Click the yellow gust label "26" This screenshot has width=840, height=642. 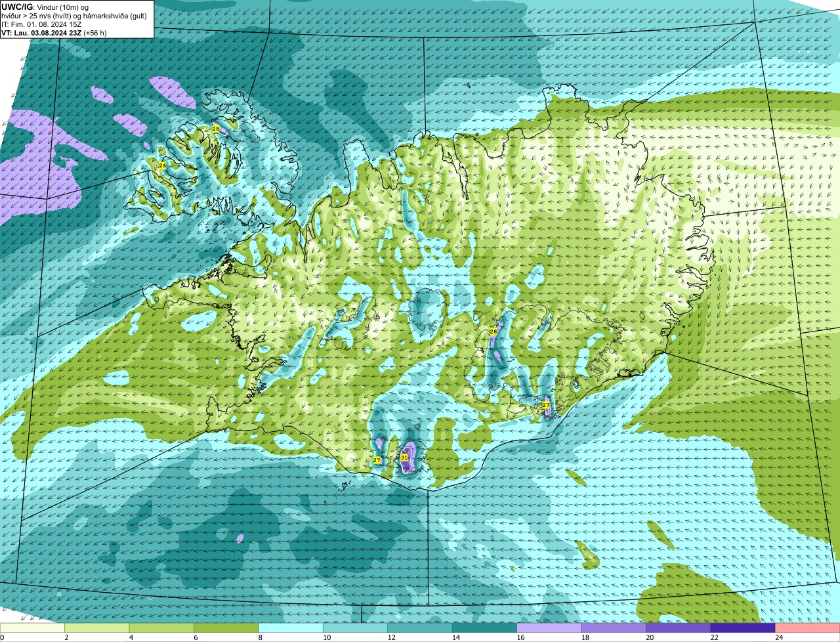click(162, 165)
